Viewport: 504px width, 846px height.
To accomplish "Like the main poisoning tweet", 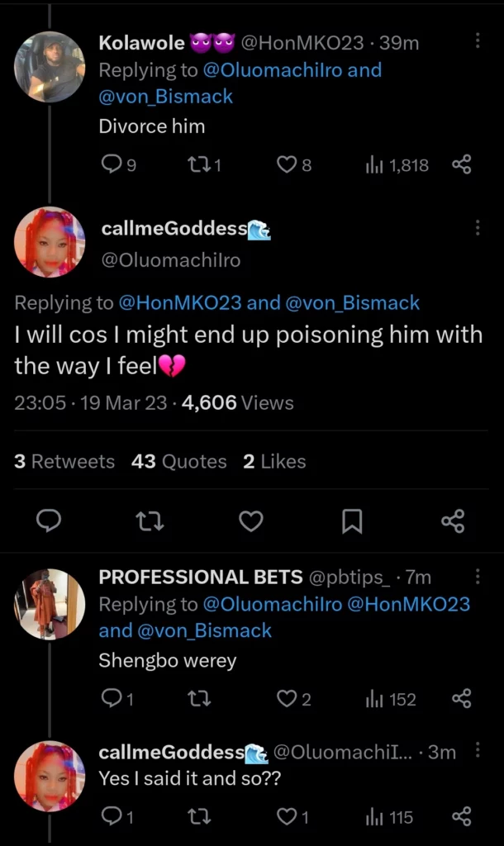I will pos(251,521).
